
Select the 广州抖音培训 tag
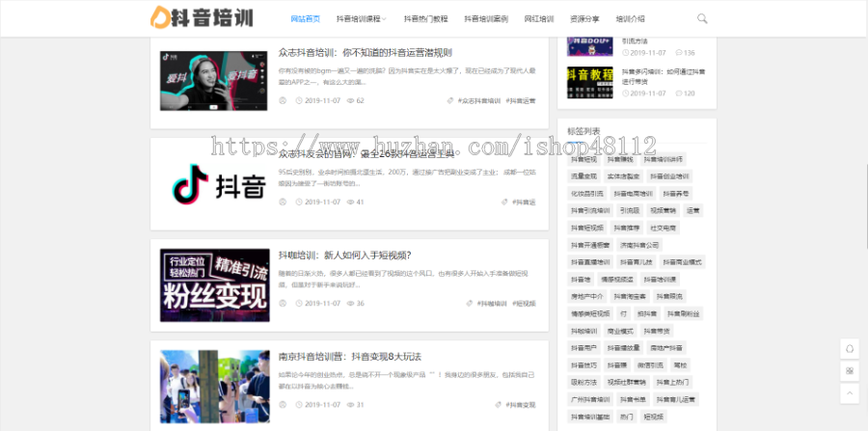tap(590, 399)
